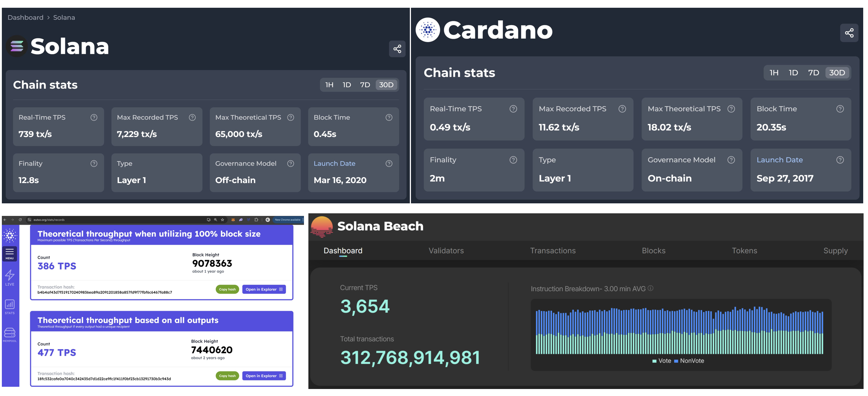Select the 1H range in Solana Chain stats
868x396 pixels.
pyautogui.click(x=329, y=85)
